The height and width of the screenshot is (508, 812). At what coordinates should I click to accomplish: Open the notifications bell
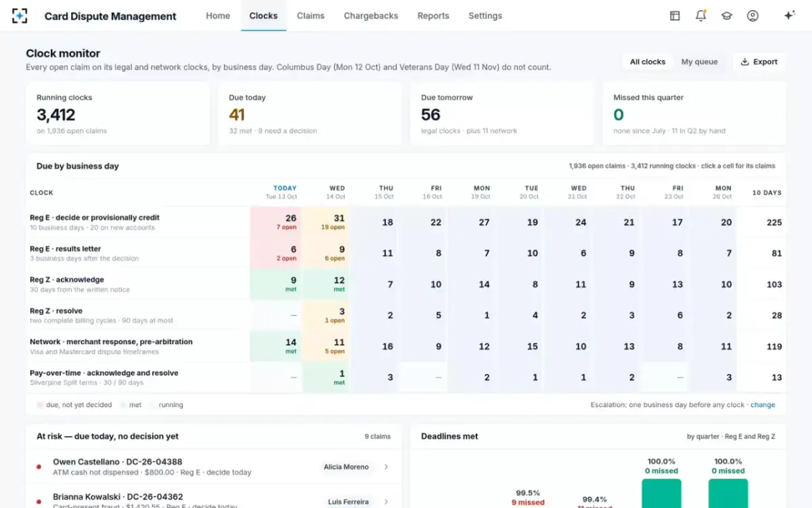point(701,16)
